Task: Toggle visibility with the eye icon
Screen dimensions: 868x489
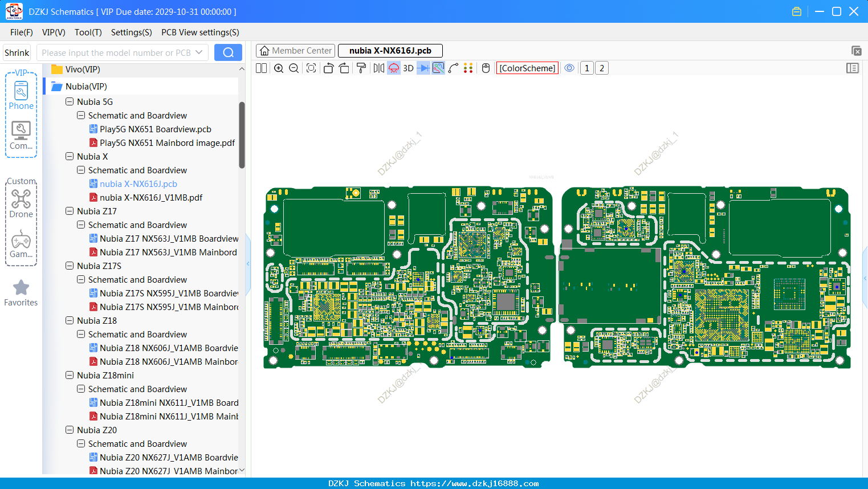Action: click(x=569, y=68)
